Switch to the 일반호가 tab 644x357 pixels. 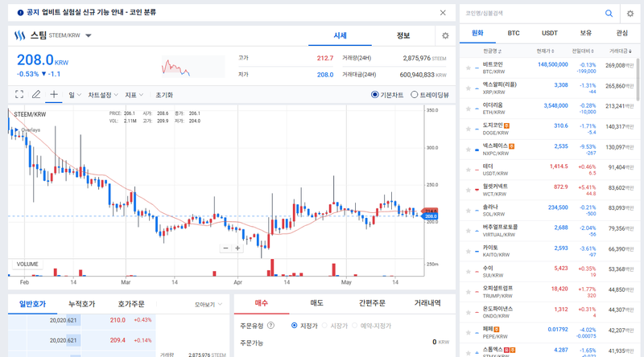coord(32,304)
